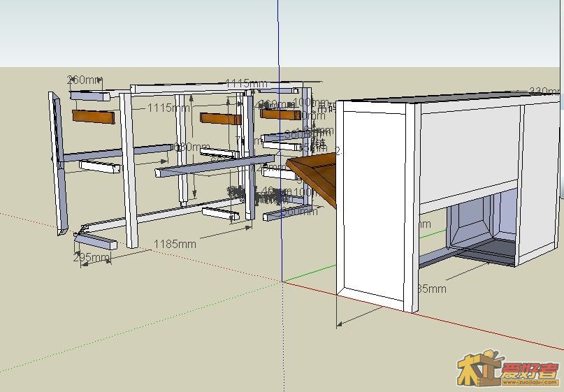The width and height of the screenshot is (564, 392).
Task: Select the long blue-gray diagonal crossbar
Action: pos(215,166)
